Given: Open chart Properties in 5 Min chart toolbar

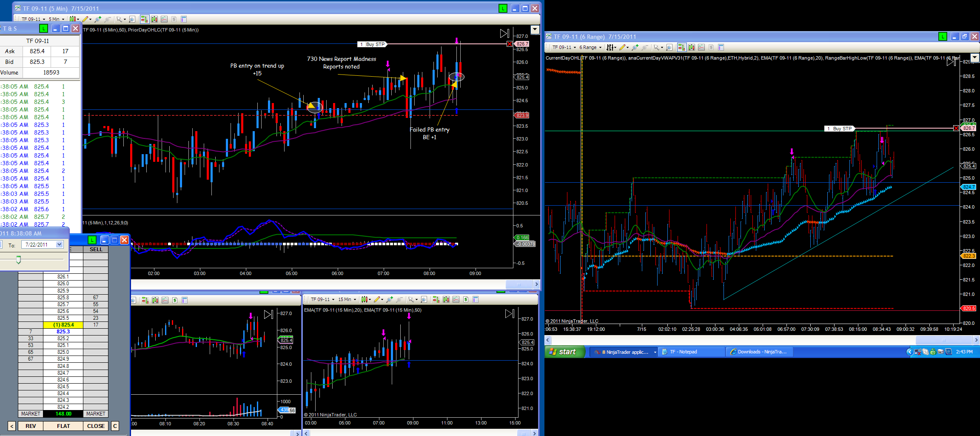Looking at the screenshot, I should (x=184, y=19).
